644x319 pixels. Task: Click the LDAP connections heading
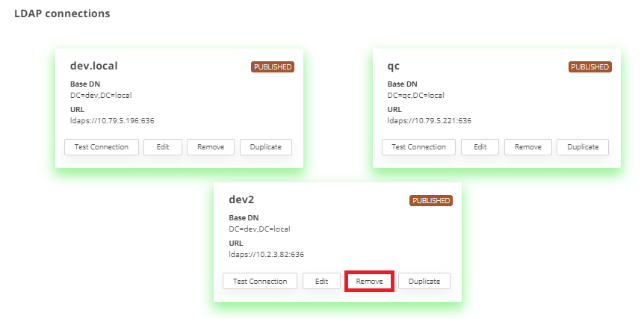[x=62, y=13]
